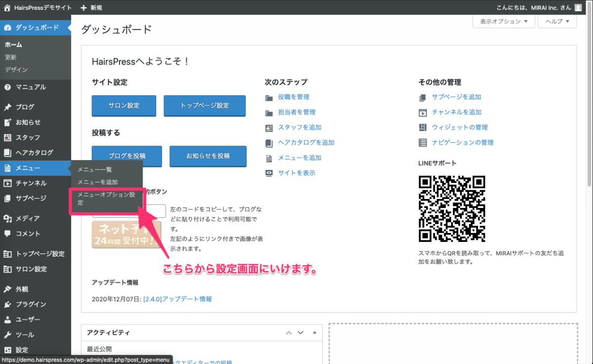Expand the 表示オプション dropdown

point(504,22)
